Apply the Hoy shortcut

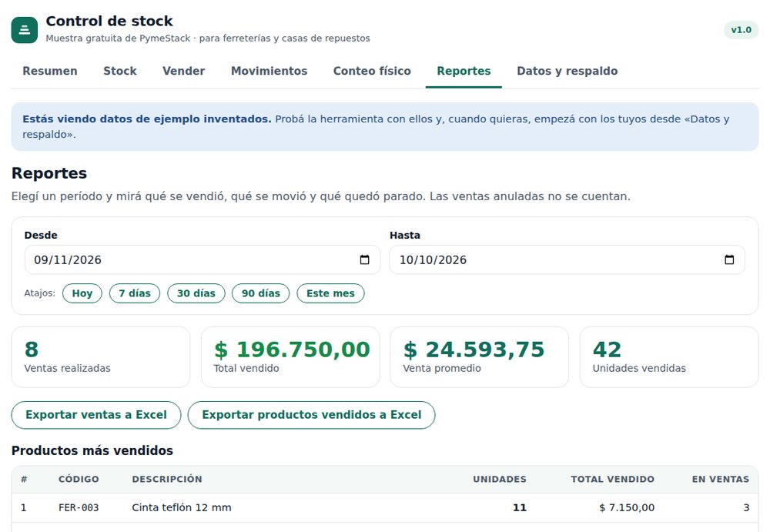(x=82, y=293)
